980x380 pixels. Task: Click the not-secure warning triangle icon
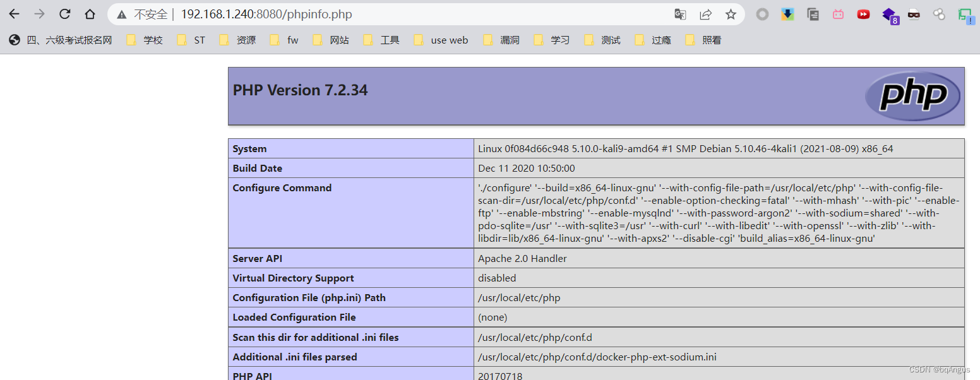tap(122, 15)
